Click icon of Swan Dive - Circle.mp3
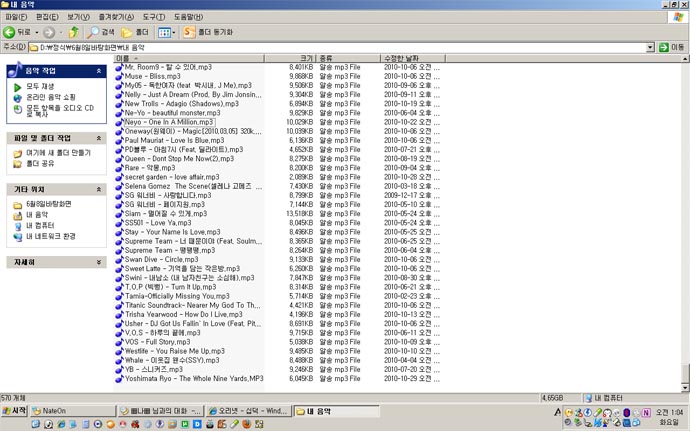Image resolution: width=690 pixels, height=431 pixels. (119, 260)
